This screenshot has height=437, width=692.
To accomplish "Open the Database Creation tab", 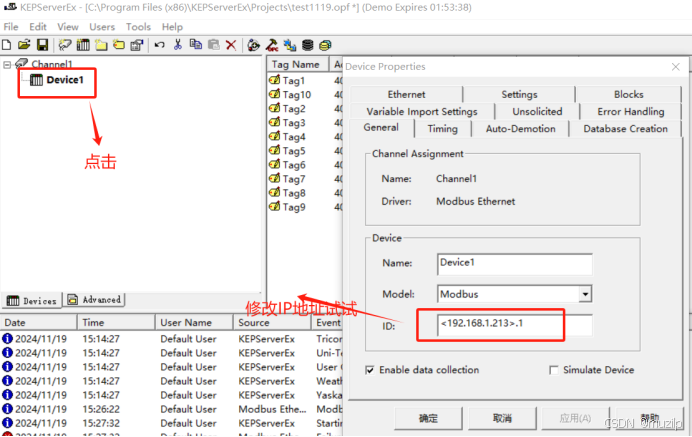I will point(625,129).
